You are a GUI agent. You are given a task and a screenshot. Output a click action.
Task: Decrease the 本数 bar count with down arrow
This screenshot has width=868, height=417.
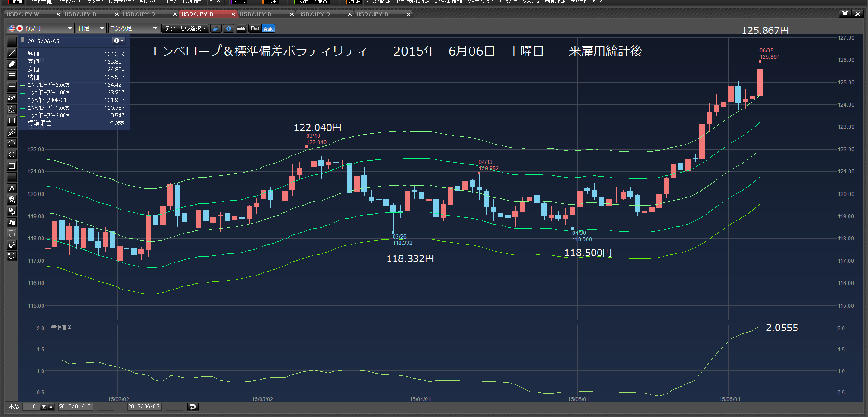(x=44, y=407)
